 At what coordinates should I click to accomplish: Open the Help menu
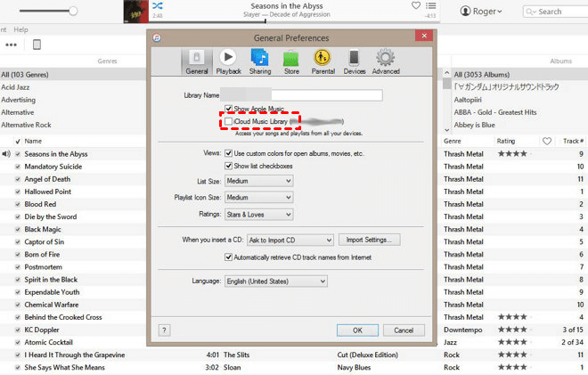click(x=20, y=29)
